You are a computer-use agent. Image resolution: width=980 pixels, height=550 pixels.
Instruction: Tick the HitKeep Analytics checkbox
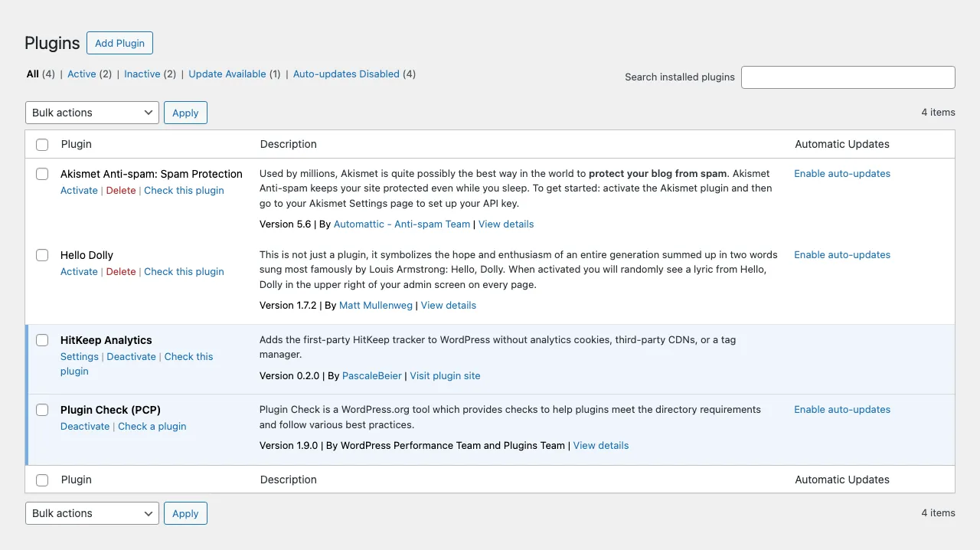[x=42, y=340]
